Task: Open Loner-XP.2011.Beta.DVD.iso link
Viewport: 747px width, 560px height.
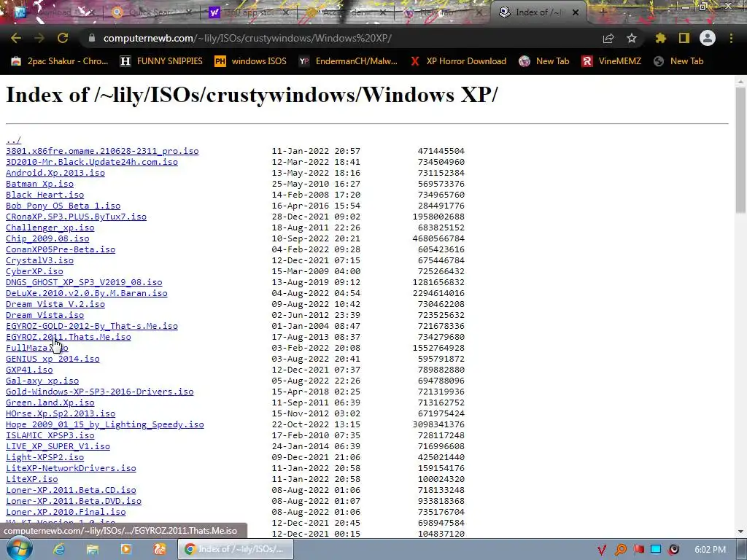Action: click(x=74, y=502)
